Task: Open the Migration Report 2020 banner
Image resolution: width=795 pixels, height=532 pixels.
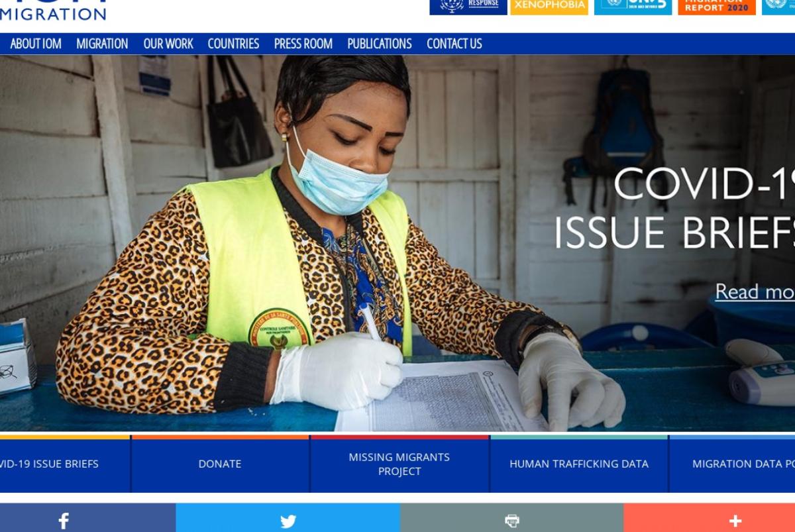Action: (x=717, y=7)
